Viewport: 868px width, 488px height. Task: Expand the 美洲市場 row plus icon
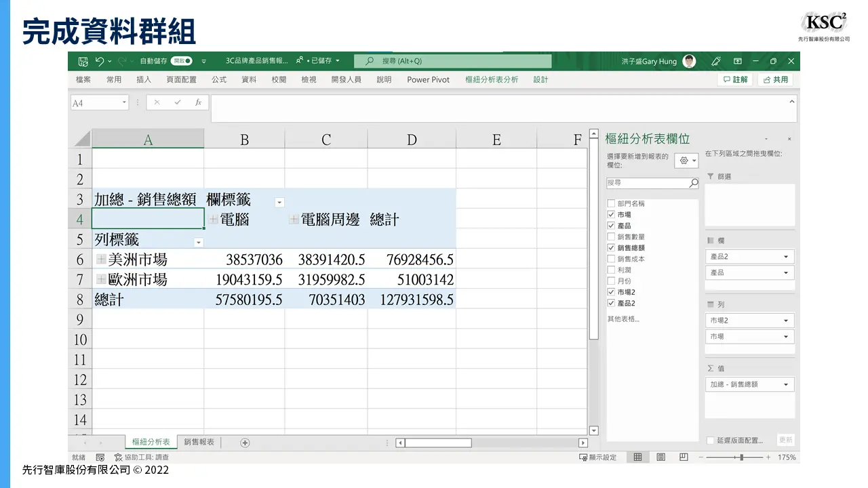(x=102, y=259)
